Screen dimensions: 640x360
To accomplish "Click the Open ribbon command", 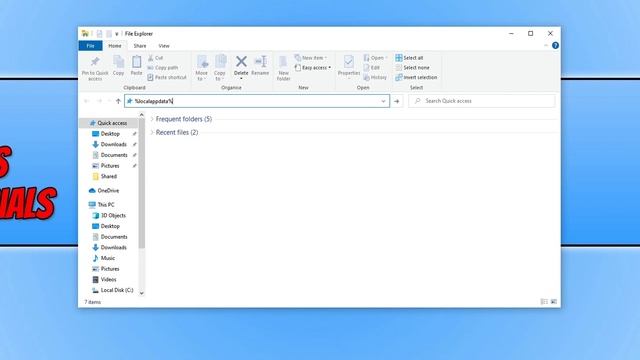I will [375, 58].
